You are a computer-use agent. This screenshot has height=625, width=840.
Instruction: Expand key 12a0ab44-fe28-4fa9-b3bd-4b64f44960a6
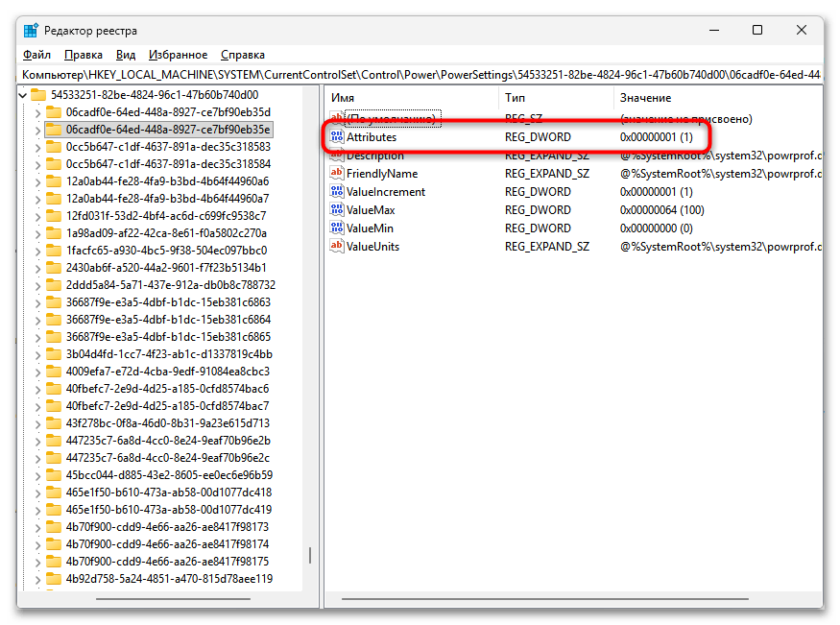(x=37, y=182)
